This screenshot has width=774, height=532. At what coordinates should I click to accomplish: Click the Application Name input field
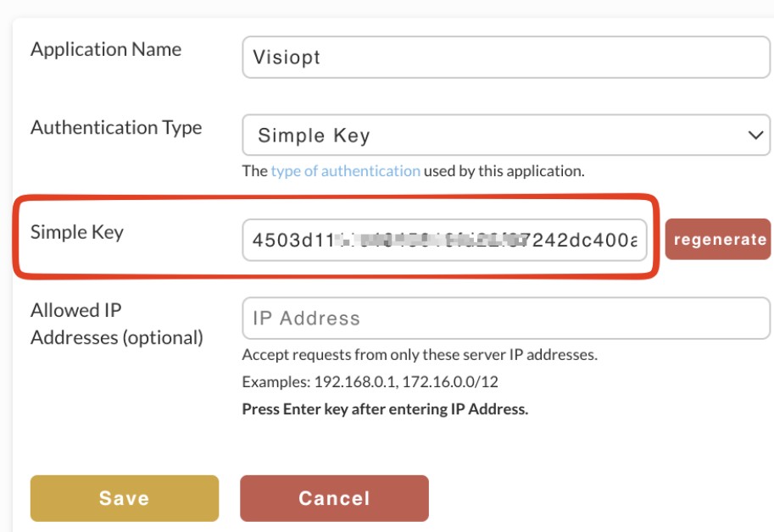click(506, 58)
